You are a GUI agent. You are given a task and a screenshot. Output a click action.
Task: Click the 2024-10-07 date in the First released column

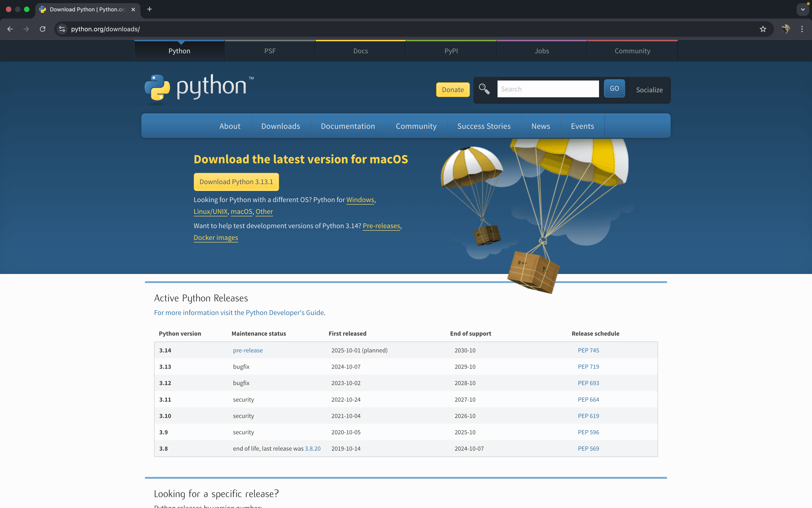[x=346, y=366]
